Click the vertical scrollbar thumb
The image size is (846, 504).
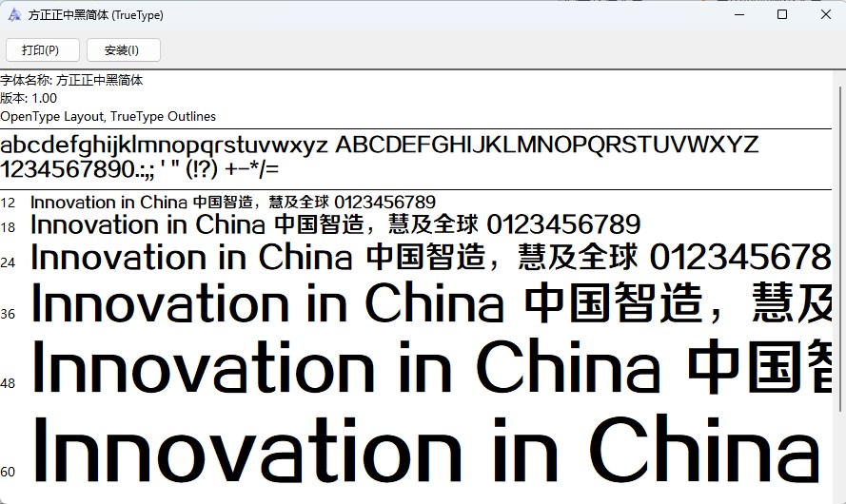(841, 248)
